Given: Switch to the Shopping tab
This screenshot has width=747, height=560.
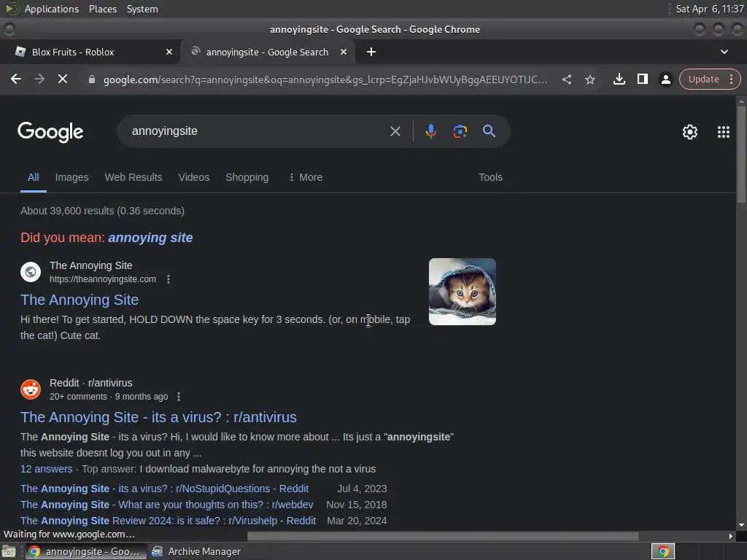Looking at the screenshot, I should click(x=247, y=177).
